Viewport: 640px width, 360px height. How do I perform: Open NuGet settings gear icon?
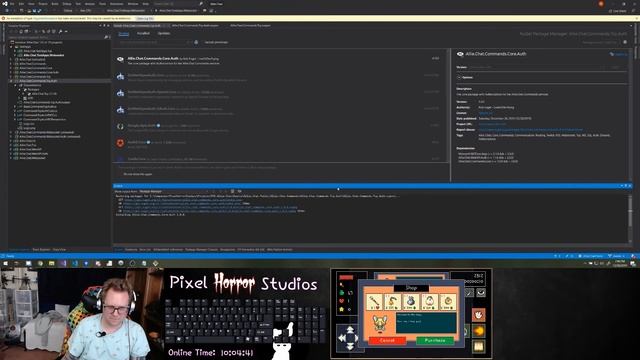(625, 42)
